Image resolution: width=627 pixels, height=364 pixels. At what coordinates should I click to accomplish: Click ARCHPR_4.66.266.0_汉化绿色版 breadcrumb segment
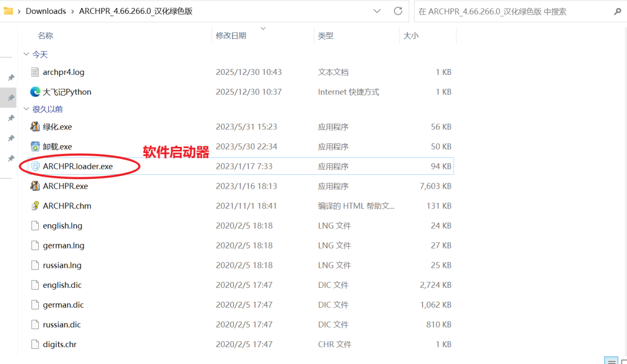click(136, 11)
